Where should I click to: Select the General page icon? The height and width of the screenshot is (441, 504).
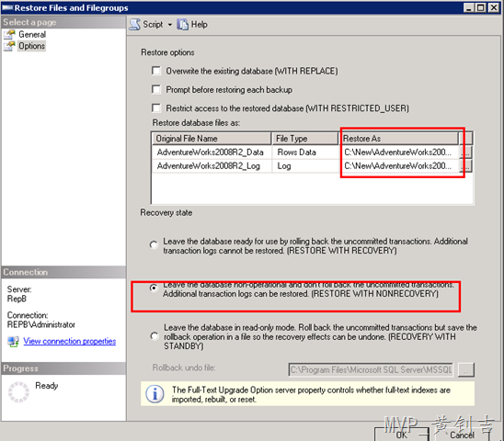click(x=9, y=34)
